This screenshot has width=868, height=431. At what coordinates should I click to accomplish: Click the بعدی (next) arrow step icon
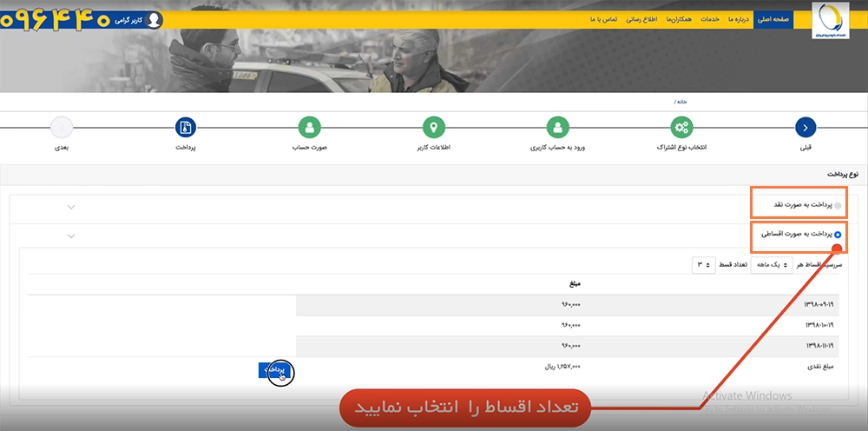[62, 128]
